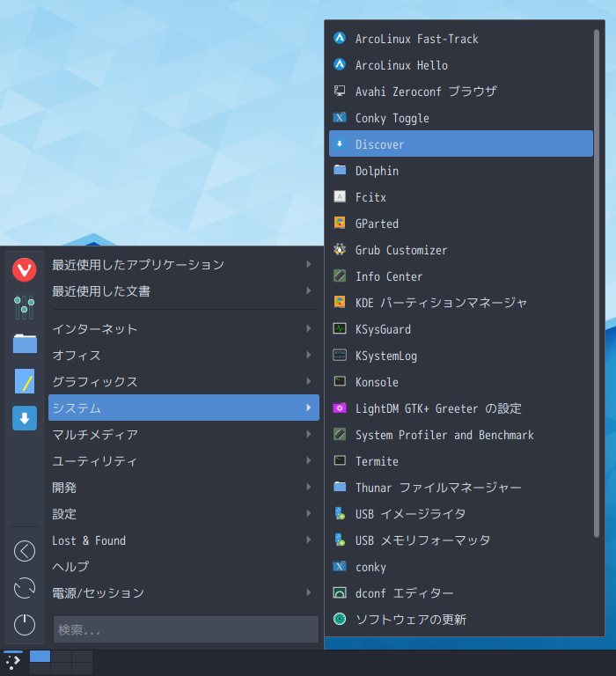Viewport: 616px width, 676px height.
Task: Click the Konsole terminal icon
Action: click(x=340, y=381)
